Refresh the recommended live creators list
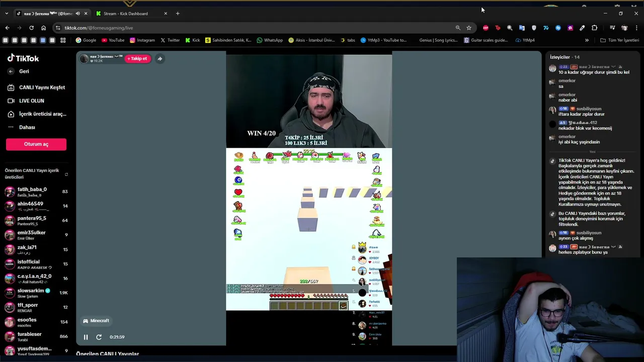The width and height of the screenshot is (644, 362). [66, 174]
